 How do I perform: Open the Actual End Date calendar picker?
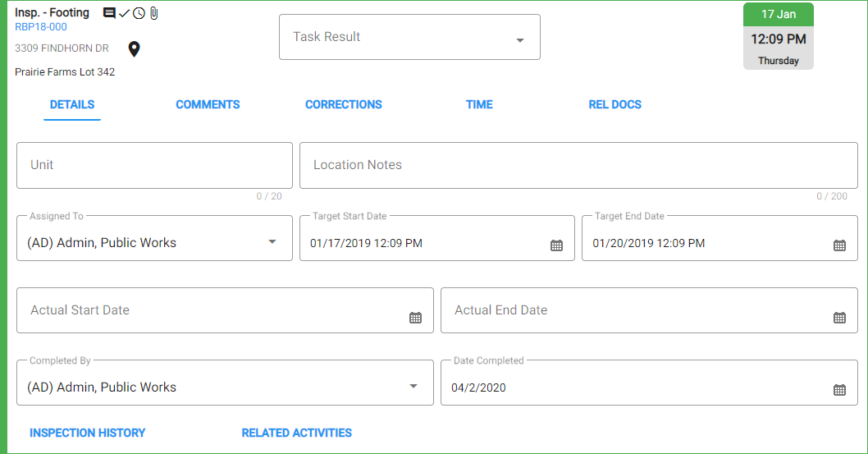(839, 318)
